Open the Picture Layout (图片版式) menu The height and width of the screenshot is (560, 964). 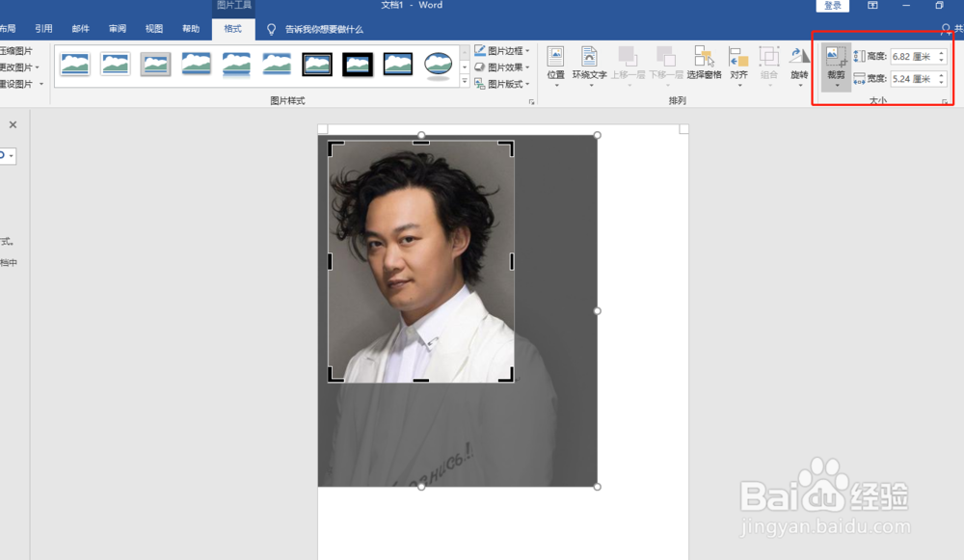(501, 84)
